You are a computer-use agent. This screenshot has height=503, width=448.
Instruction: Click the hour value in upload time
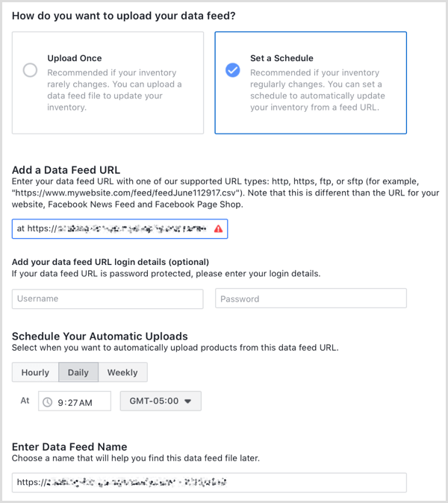coord(60,402)
